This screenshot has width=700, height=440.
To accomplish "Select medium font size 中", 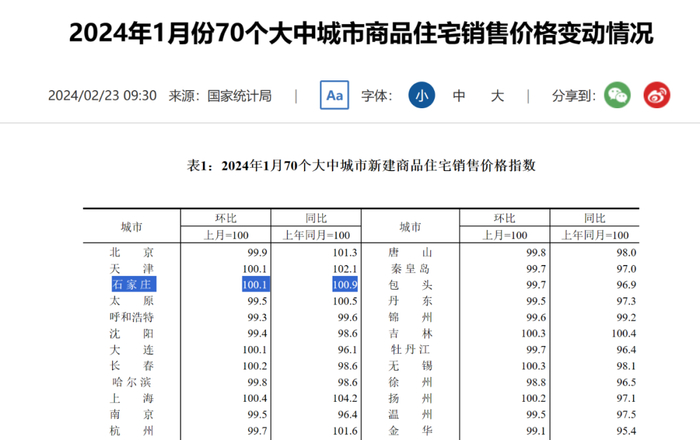I will tap(459, 95).
